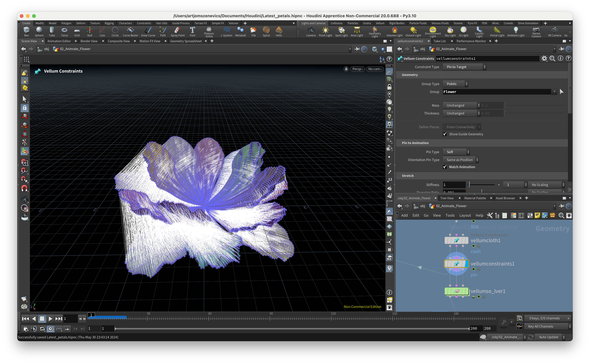This screenshot has height=364, width=590.
Task: Open the Vellum shelf tab
Action: click(x=380, y=23)
